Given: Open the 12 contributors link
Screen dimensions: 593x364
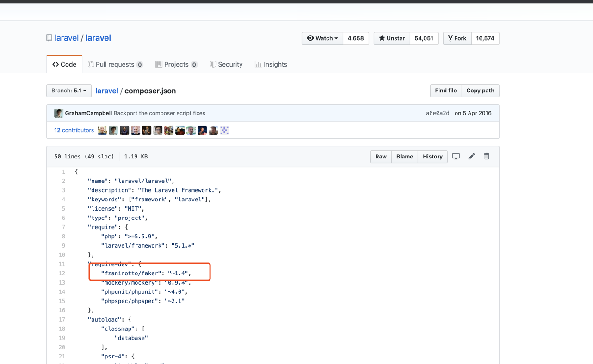Looking at the screenshot, I should coord(74,130).
